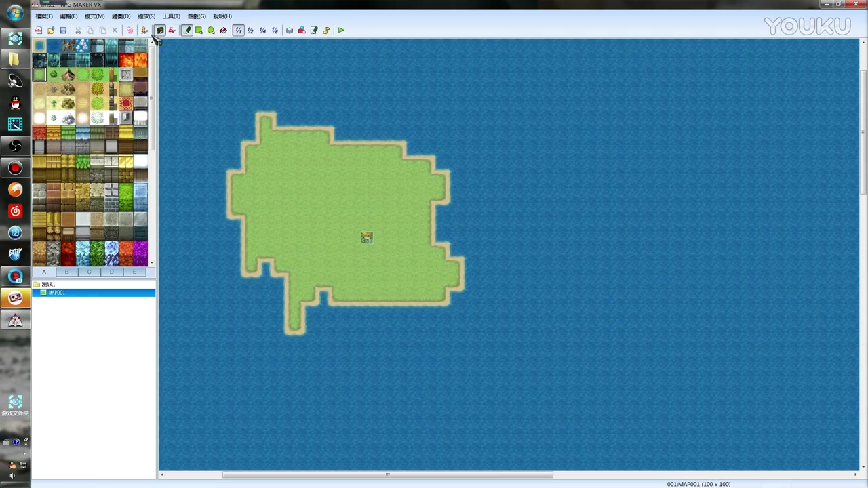The height and width of the screenshot is (488, 868).
Task: Select the Flood Fill tool
Action: 223,30
